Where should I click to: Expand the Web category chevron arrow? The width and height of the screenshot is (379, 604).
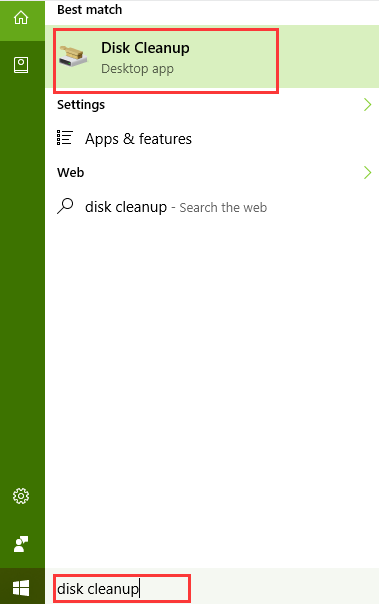pyautogui.click(x=367, y=172)
